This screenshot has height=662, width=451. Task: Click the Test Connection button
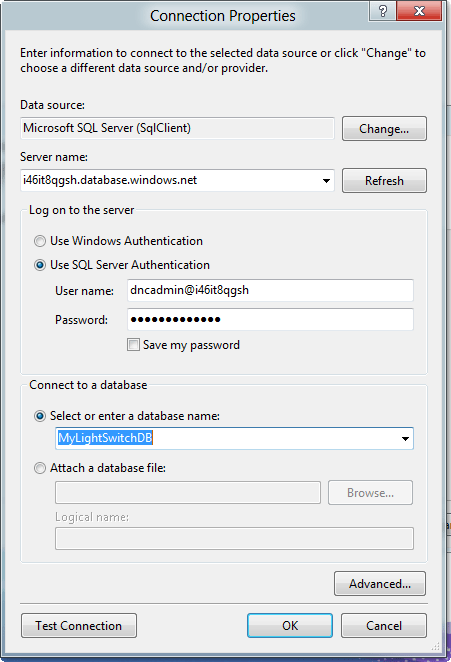(x=79, y=626)
